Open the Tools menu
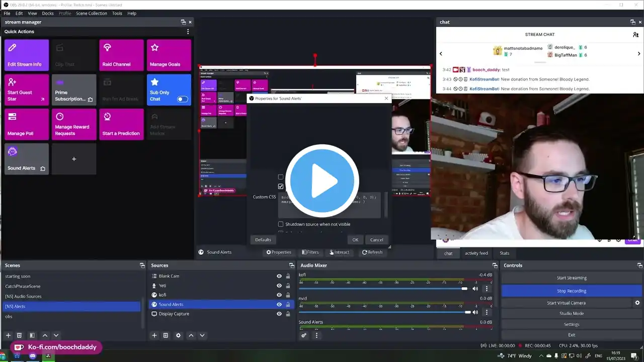The image size is (644, 362). 117,14
